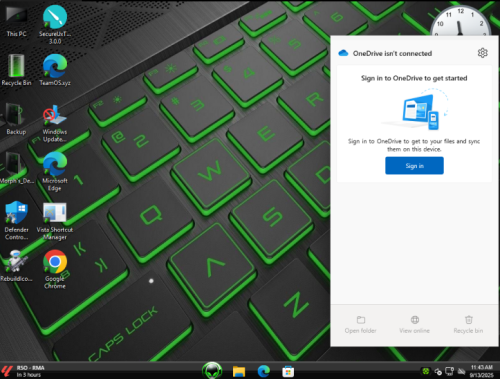The width and height of the screenshot is (500, 379).
Task: Open File Explorer from taskbar
Action: pyautogui.click(x=239, y=371)
